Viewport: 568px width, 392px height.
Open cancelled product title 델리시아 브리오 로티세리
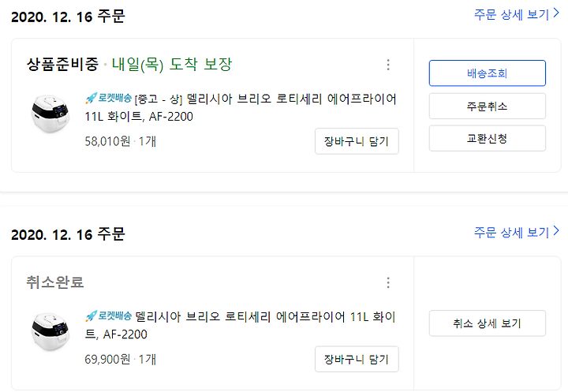[x=240, y=325]
